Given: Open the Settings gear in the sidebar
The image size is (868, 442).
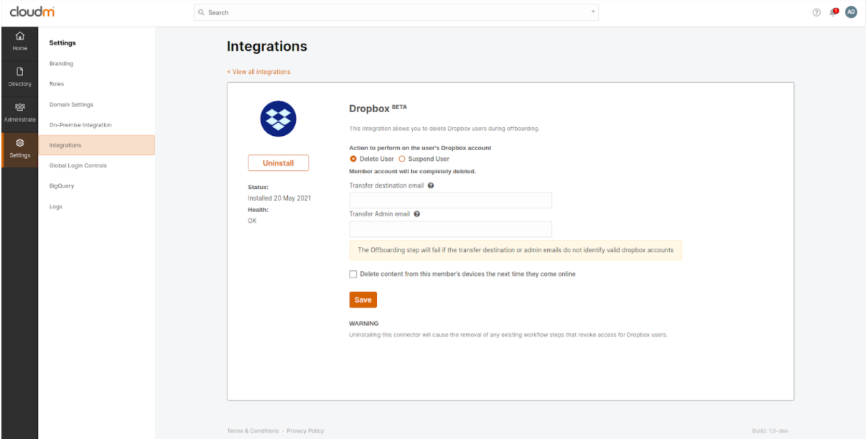Looking at the screenshot, I should click(20, 143).
